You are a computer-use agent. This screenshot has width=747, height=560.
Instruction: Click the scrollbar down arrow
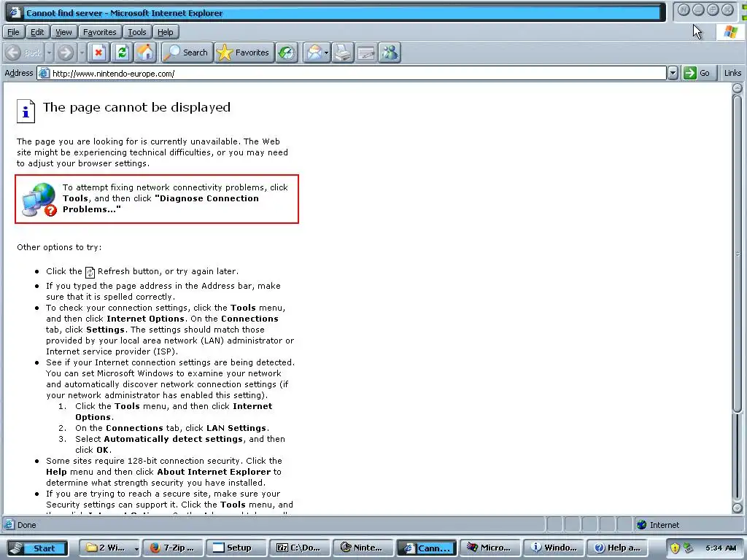(x=737, y=507)
